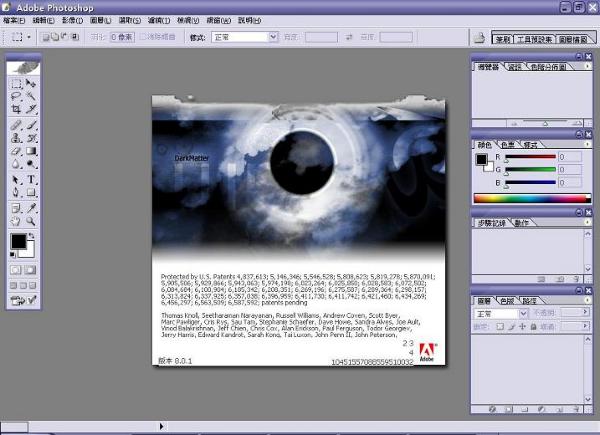The height and width of the screenshot is (435, 600).
Task: Open the 影像(I) Image menu
Action: coord(72,21)
